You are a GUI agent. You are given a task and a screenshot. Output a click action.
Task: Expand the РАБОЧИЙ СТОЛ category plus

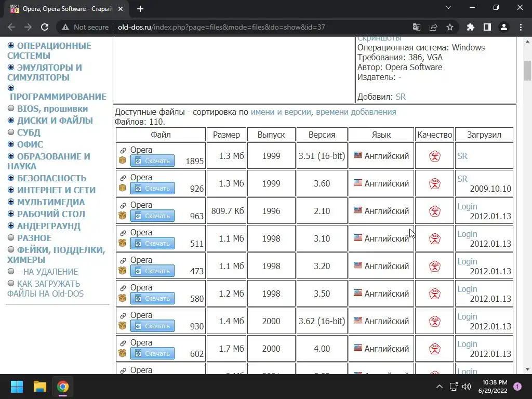pos(11,214)
